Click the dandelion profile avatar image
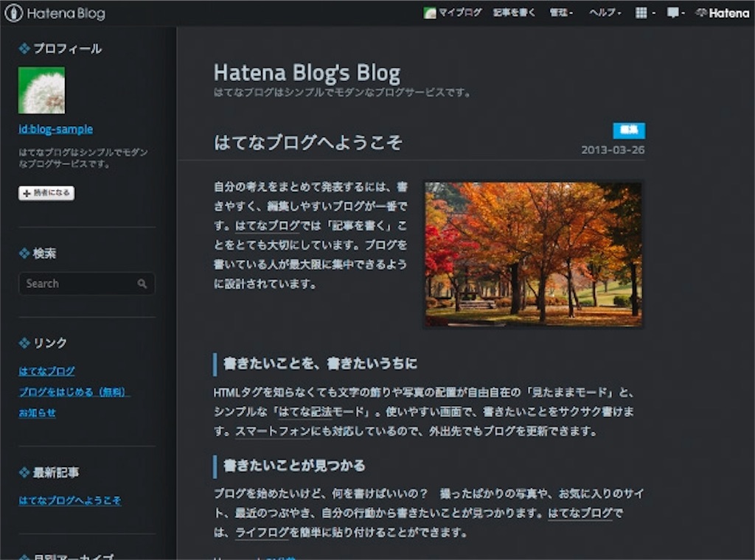Image resolution: width=755 pixels, height=560 pixels. [41, 91]
